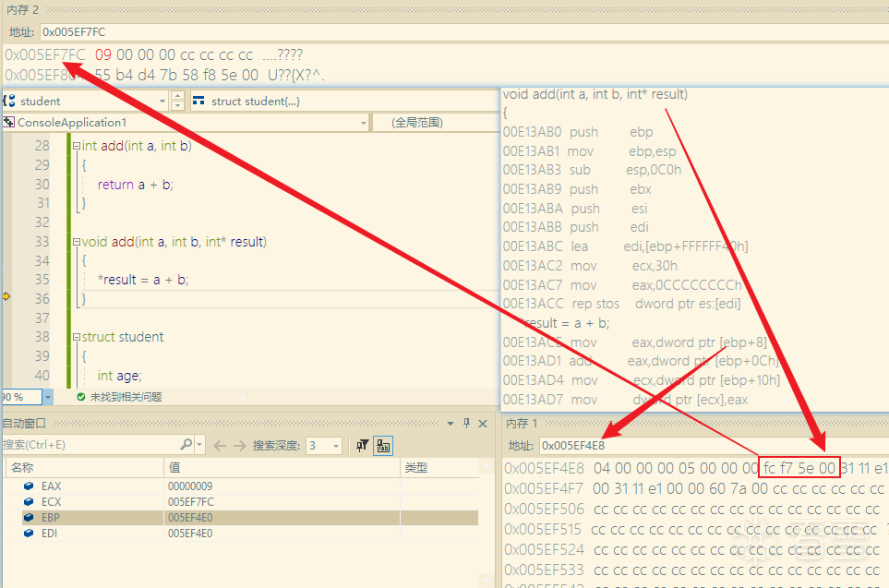The height and width of the screenshot is (588, 889).
Task: Click the EAX value 00000009
Action: (190, 486)
